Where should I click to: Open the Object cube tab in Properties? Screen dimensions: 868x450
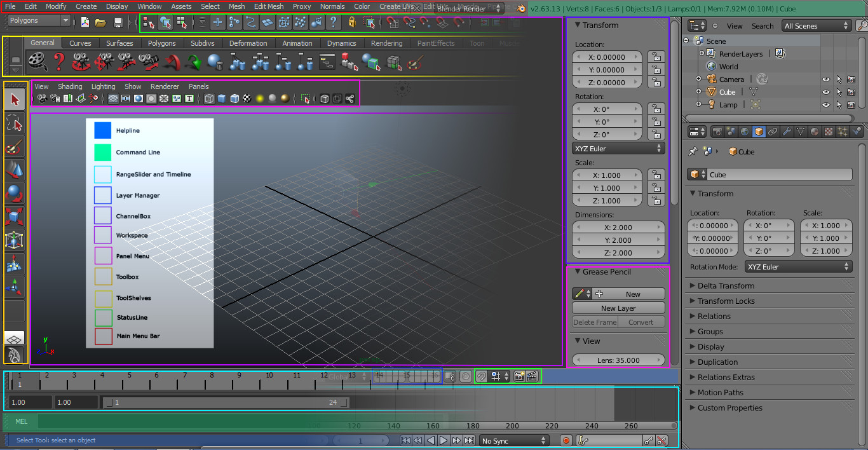tap(759, 132)
